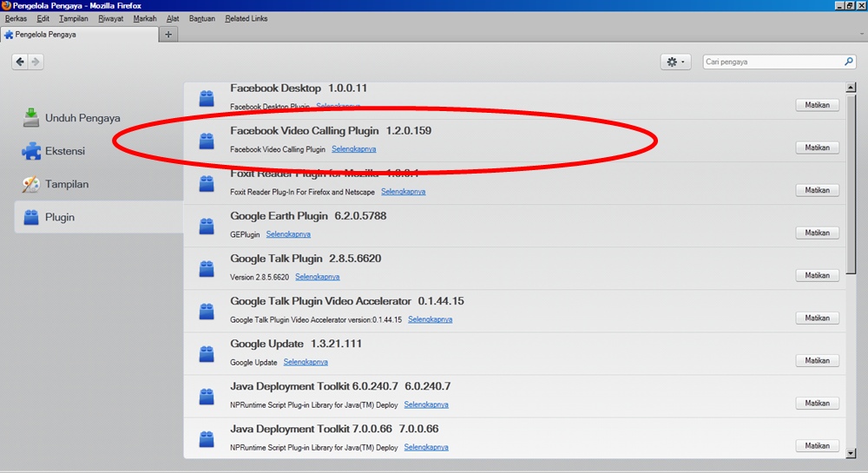Open Selengkapnya link for Facebook Video Calling Plugin
The height and width of the screenshot is (473, 868).
pyautogui.click(x=354, y=149)
